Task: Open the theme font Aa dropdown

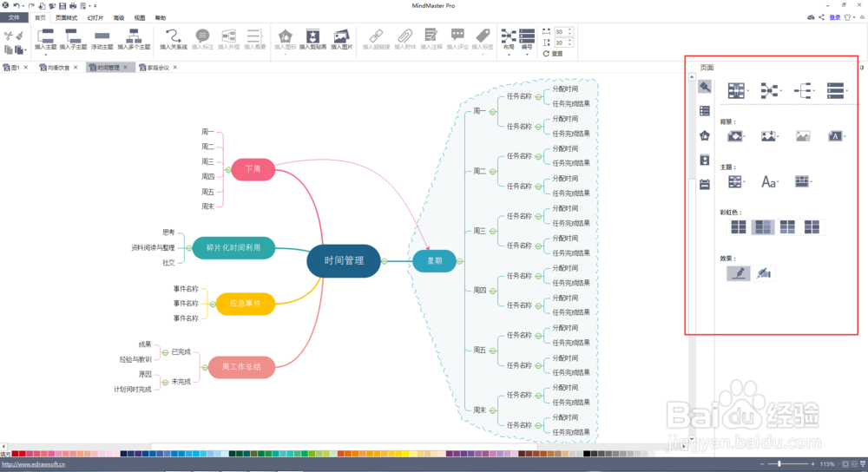Action: pos(769,181)
